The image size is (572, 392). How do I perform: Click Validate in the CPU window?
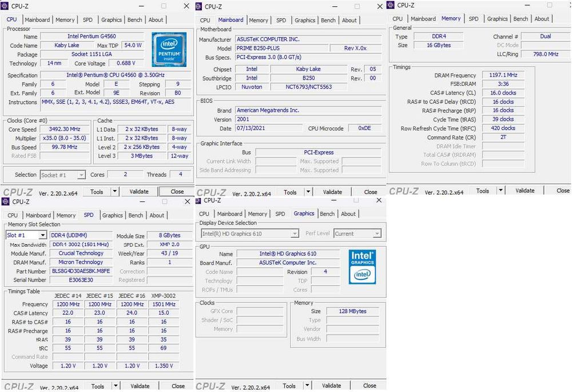pos(139,191)
